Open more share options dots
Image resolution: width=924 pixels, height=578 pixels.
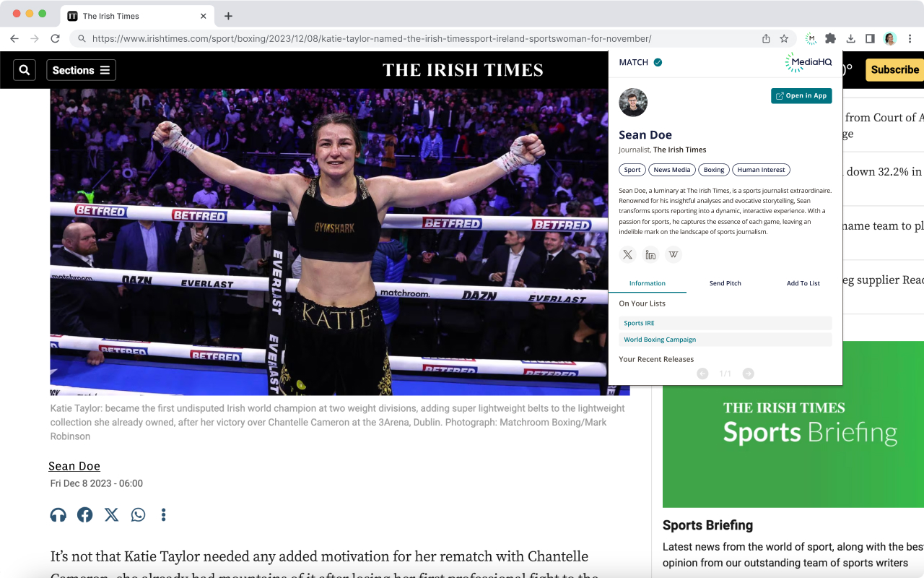(164, 514)
